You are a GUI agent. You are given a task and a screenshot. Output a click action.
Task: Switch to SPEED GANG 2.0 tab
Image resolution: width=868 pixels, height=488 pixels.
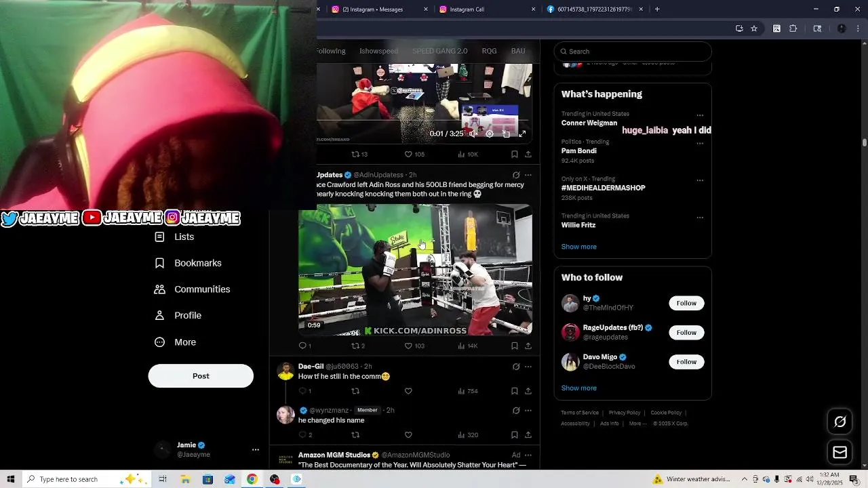pos(440,52)
